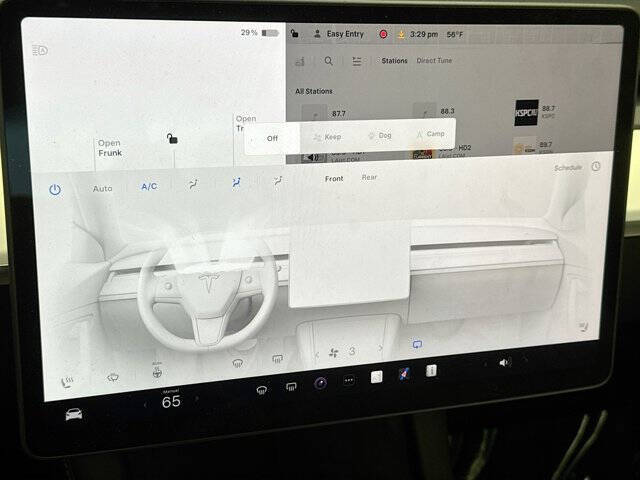Tap the lock icon in status bar

295,34
